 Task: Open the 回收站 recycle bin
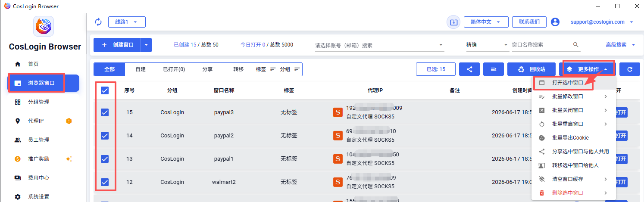[531, 69]
